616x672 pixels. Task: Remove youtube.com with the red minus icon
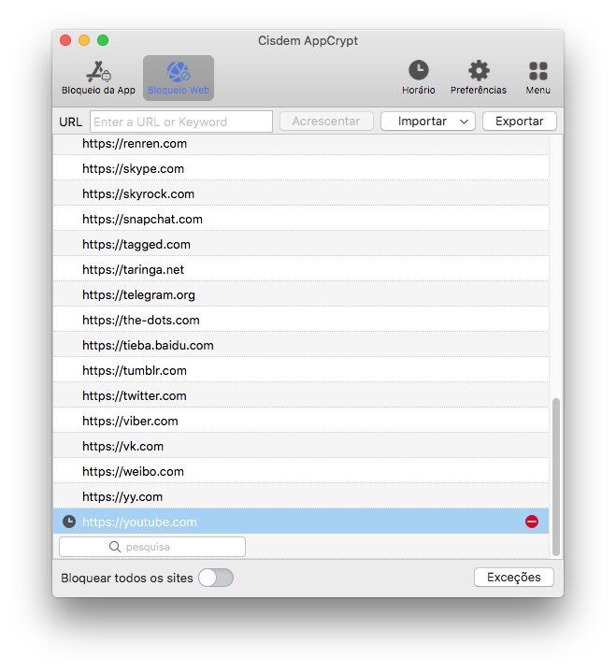coord(532,522)
